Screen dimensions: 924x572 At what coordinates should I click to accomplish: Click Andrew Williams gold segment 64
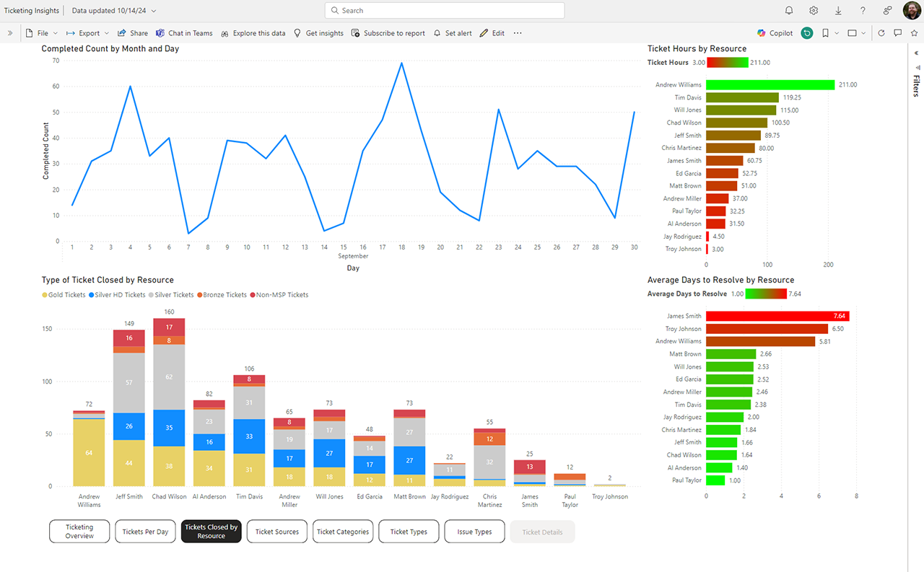89,453
